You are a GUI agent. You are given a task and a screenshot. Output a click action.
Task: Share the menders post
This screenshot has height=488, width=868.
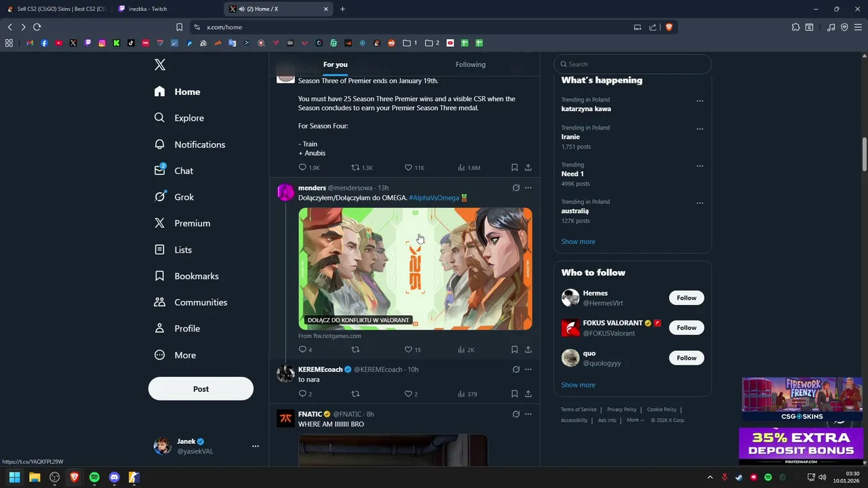pos(528,350)
